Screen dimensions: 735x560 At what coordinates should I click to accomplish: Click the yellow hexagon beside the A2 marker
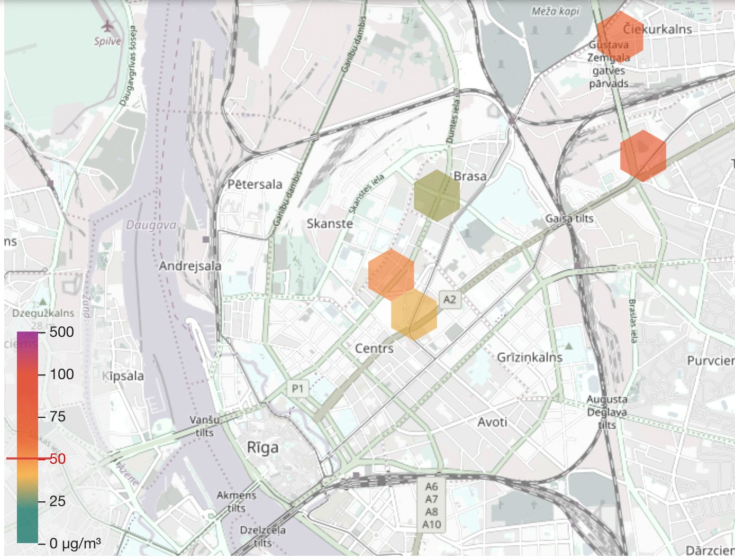point(414,314)
